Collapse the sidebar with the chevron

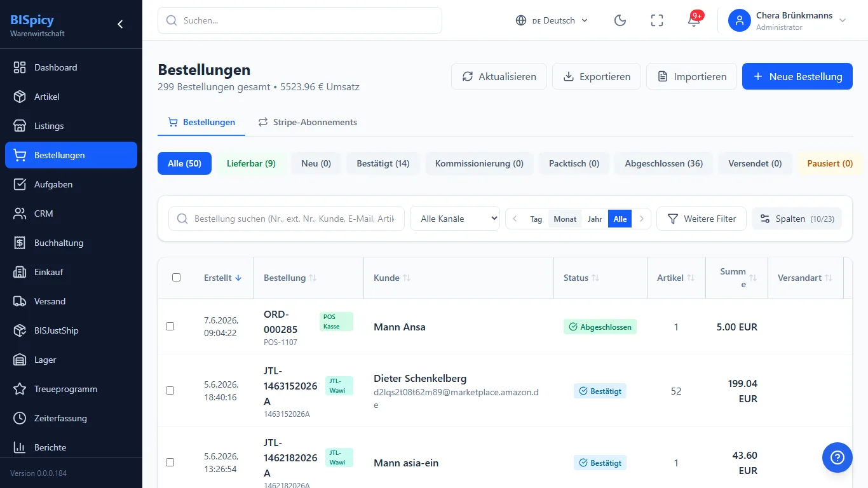point(120,24)
